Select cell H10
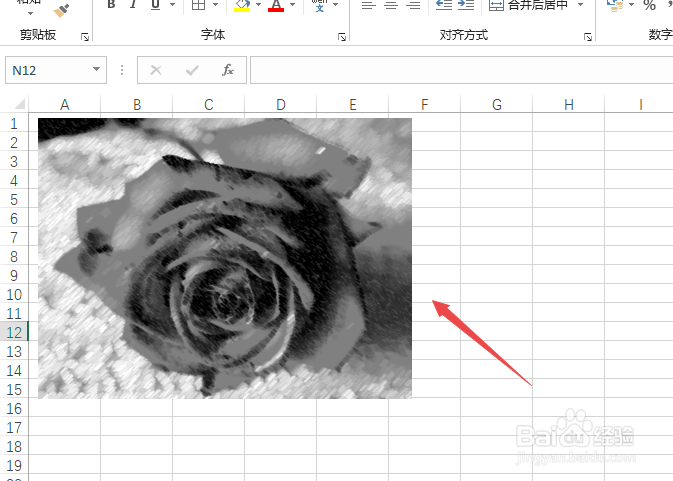Viewport: 673px width, 481px height. point(569,294)
